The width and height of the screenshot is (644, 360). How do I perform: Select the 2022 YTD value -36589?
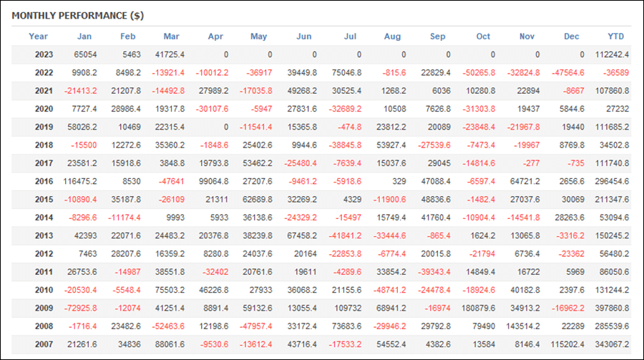[x=616, y=73]
